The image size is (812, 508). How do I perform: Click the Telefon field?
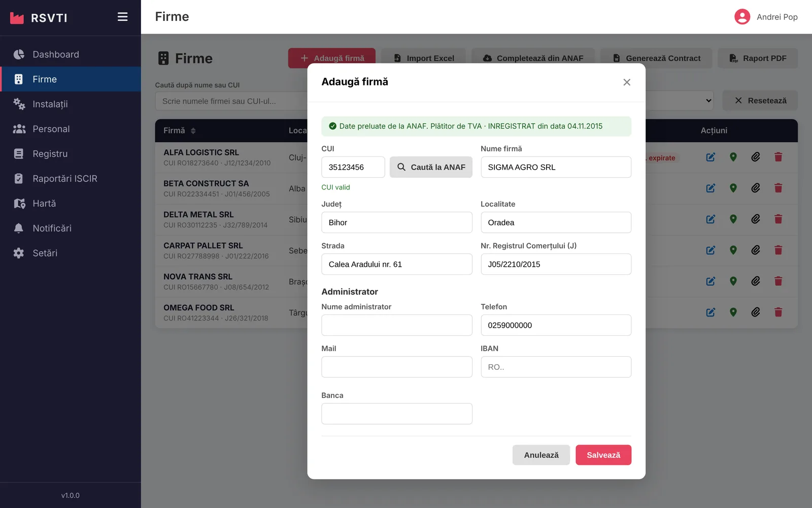[x=556, y=325]
